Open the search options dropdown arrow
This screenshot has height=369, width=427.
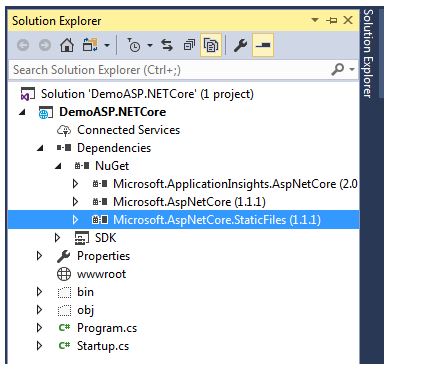point(352,69)
